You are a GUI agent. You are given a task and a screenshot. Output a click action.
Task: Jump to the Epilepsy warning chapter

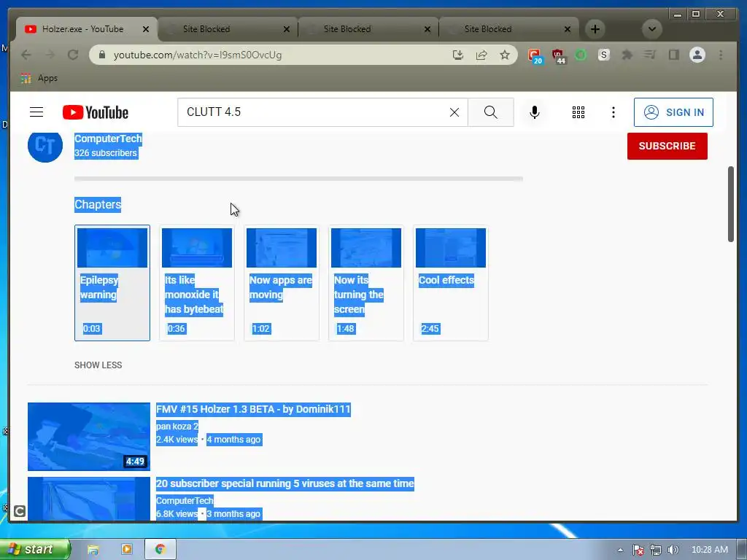(x=112, y=283)
